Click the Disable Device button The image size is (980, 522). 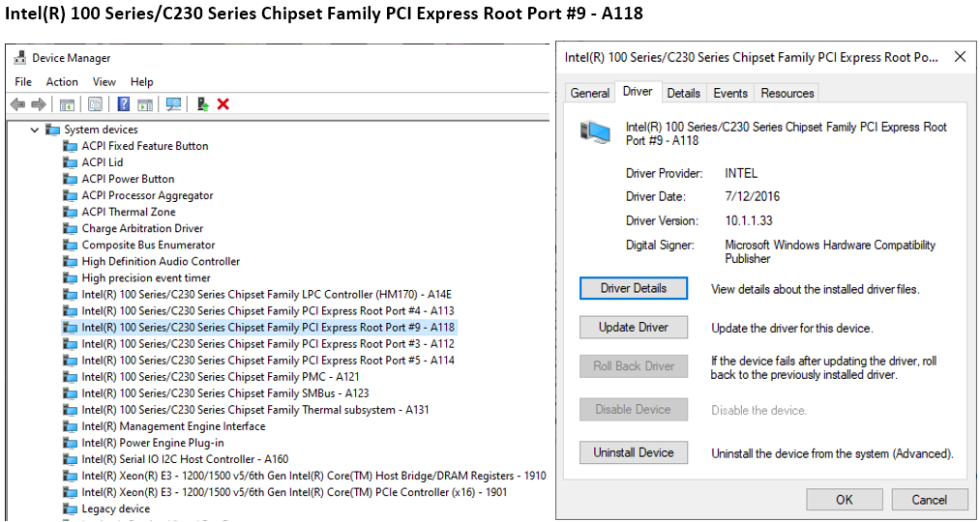(x=634, y=410)
